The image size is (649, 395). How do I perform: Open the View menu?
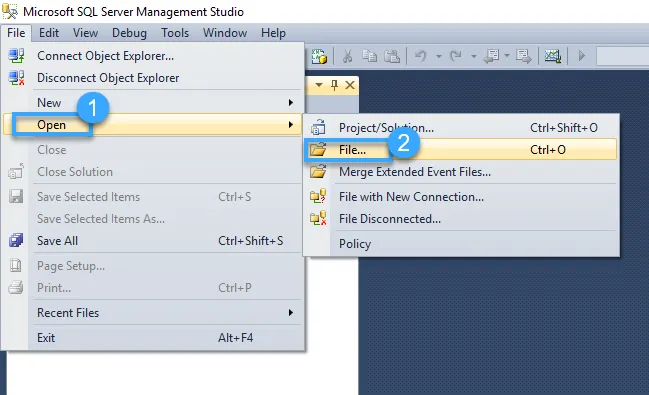(85, 33)
